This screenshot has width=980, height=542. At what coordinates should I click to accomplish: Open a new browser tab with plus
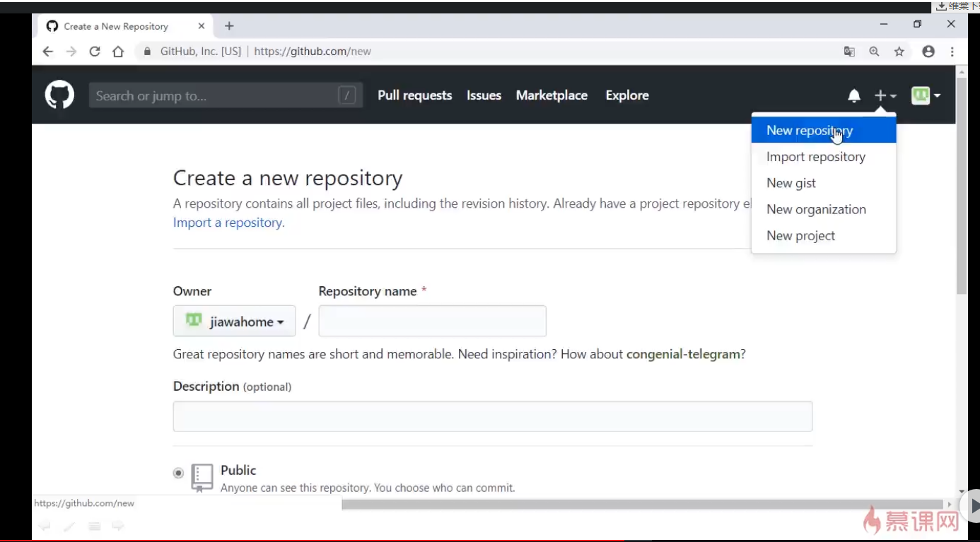229,26
